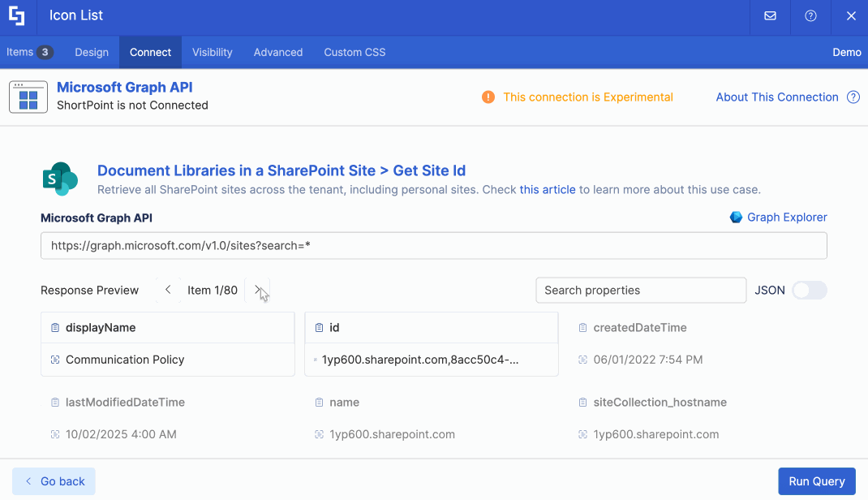Screen dimensions: 868x500
Task: Click the SharePoint logo icon
Action: [60, 179]
